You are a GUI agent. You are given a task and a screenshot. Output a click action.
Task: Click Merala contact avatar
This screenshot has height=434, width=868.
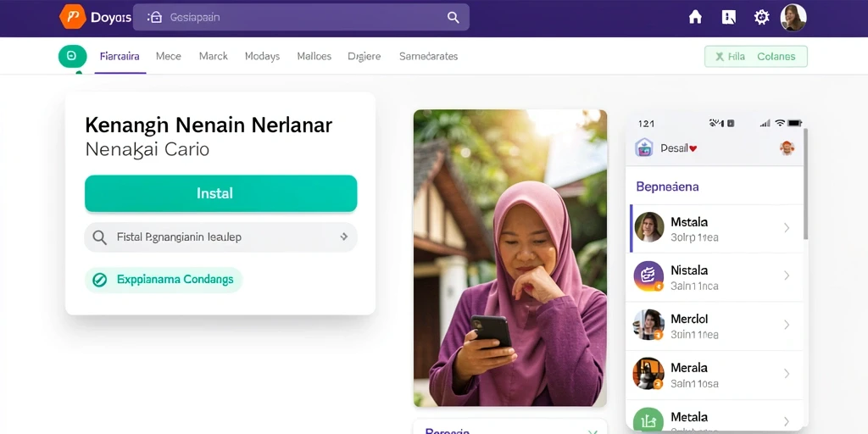click(x=648, y=373)
